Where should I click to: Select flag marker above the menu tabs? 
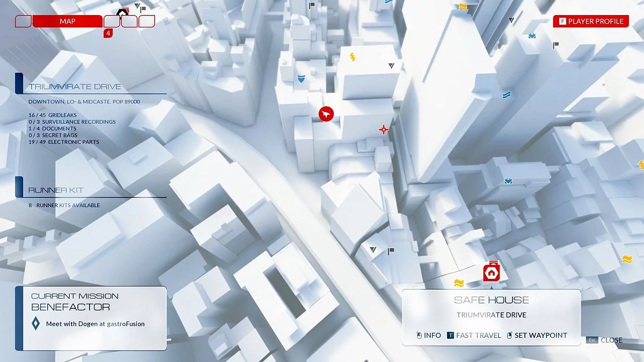143,9
